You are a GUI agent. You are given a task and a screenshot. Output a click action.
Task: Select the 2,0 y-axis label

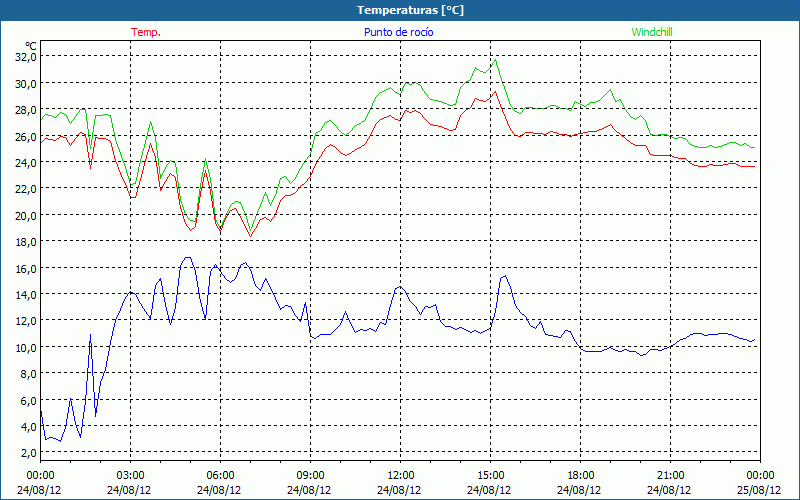tap(28, 453)
